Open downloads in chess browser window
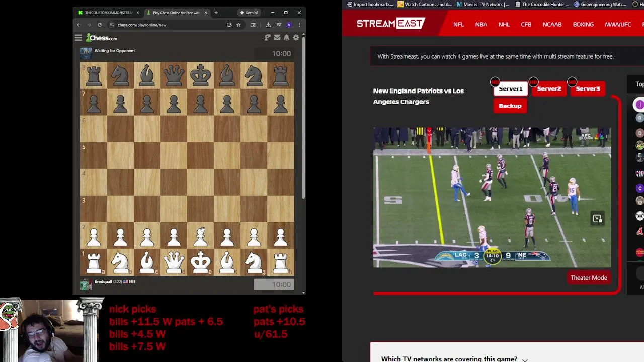This screenshot has height=362, width=644. tap(268, 25)
